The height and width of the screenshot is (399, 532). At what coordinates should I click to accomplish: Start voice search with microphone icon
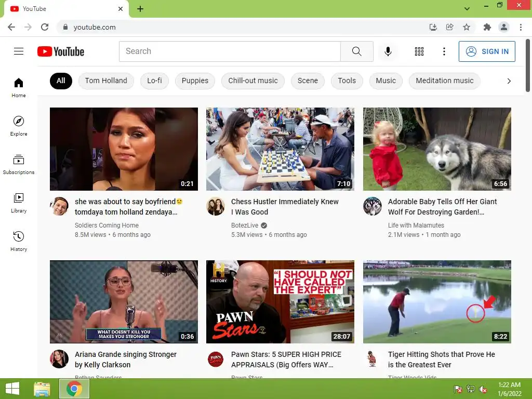coord(388,51)
